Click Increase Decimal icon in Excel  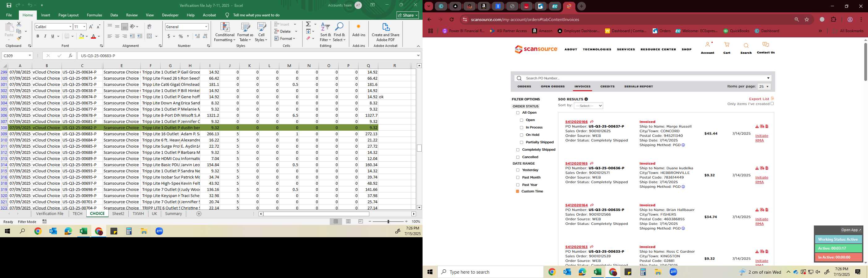coord(198,36)
